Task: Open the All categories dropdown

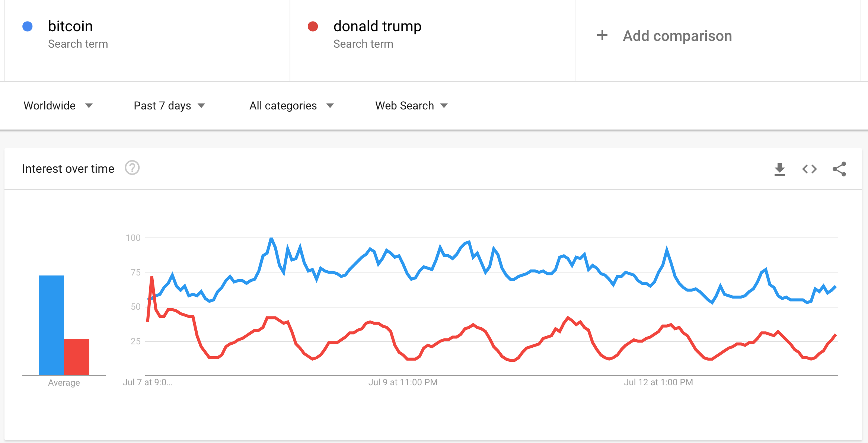Action: click(291, 106)
